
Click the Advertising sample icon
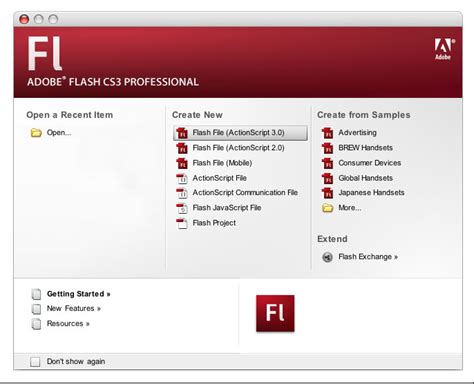328,133
